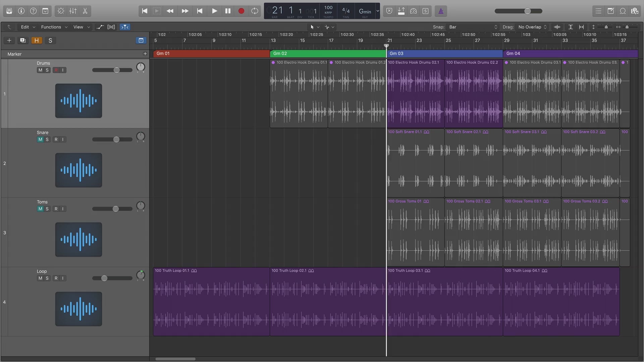
Task: Click the Drums track volume slider
Action: click(x=112, y=70)
